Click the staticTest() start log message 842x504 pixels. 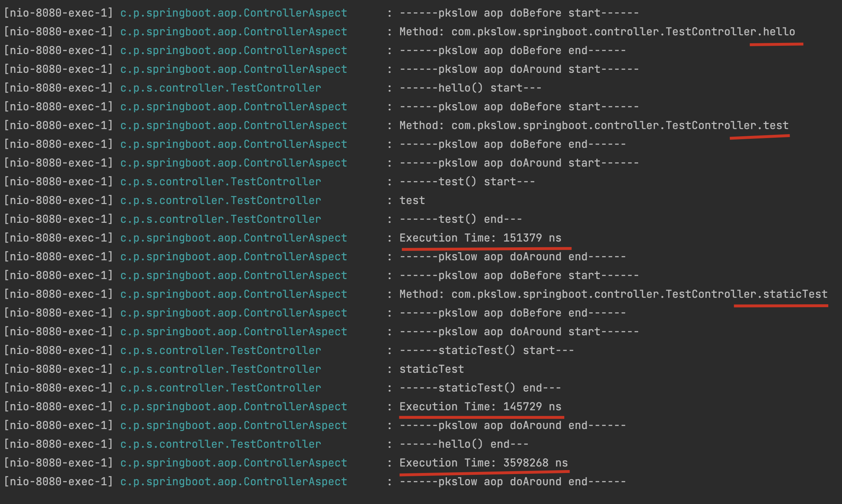[487, 350]
